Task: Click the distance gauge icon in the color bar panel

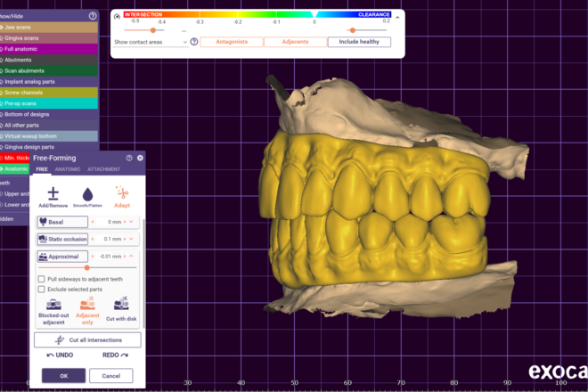Action: pos(117,17)
